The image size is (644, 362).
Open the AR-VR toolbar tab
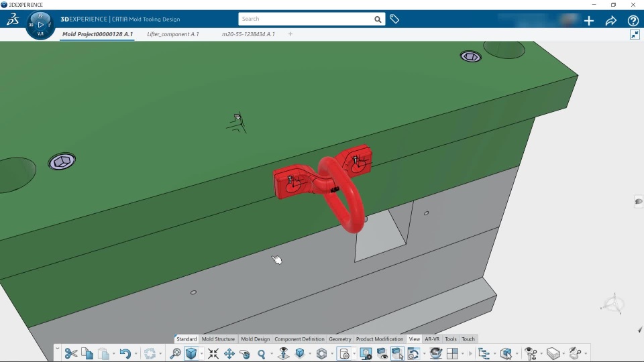coord(432,339)
